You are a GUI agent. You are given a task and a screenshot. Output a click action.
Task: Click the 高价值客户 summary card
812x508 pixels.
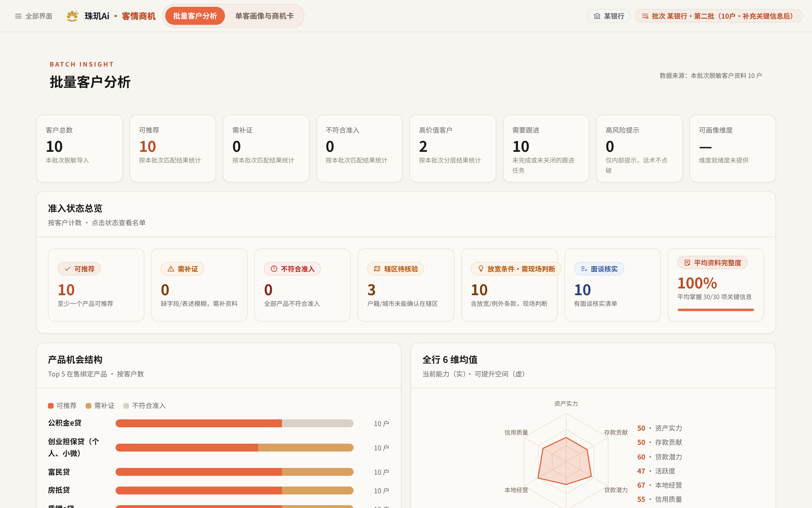click(x=453, y=148)
